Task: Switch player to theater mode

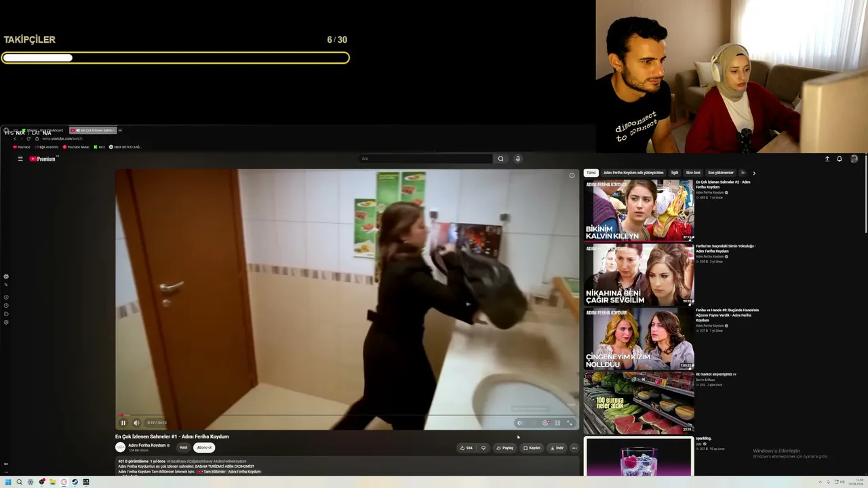Action: [x=557, y=423]
